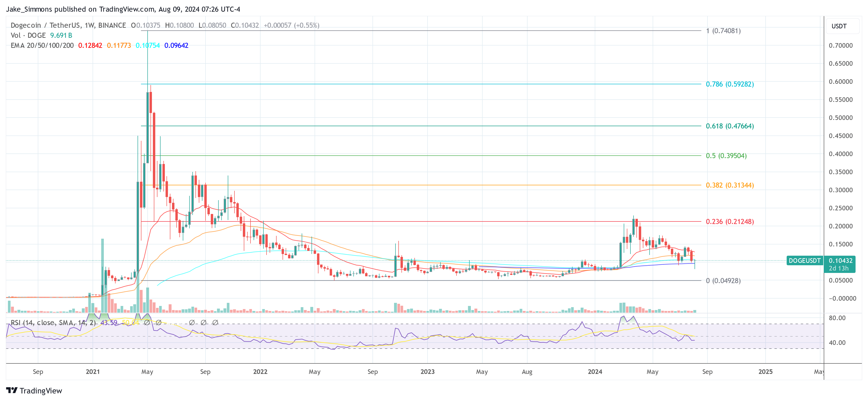The height and width of the screenshot is (401, 868).
Task: Click Fibonacci level 0.618 (0.47664) label
Action: pyautogui.click(x=730, y=126)
